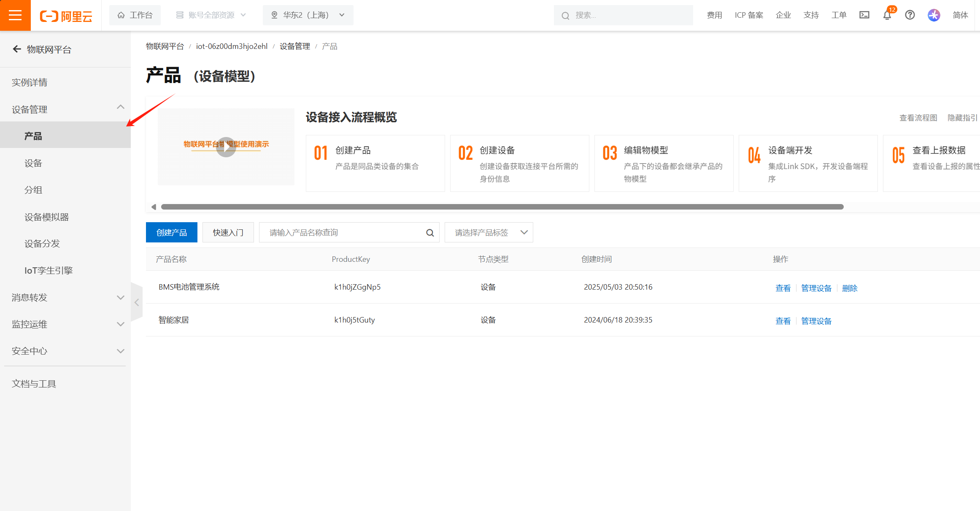The width and height of the screenshot is (980, 511).
Task: Open the 华东2（上海）region selector
Action: tap(308, 15)
